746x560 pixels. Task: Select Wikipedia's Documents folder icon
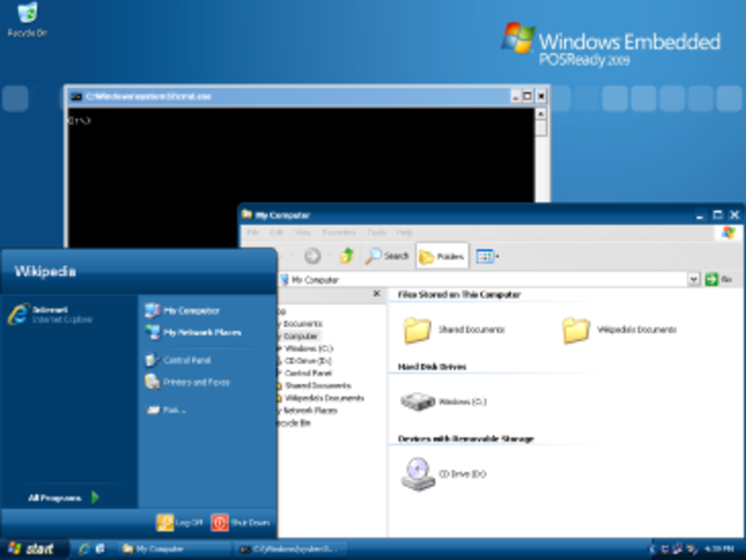coord(576,330)
